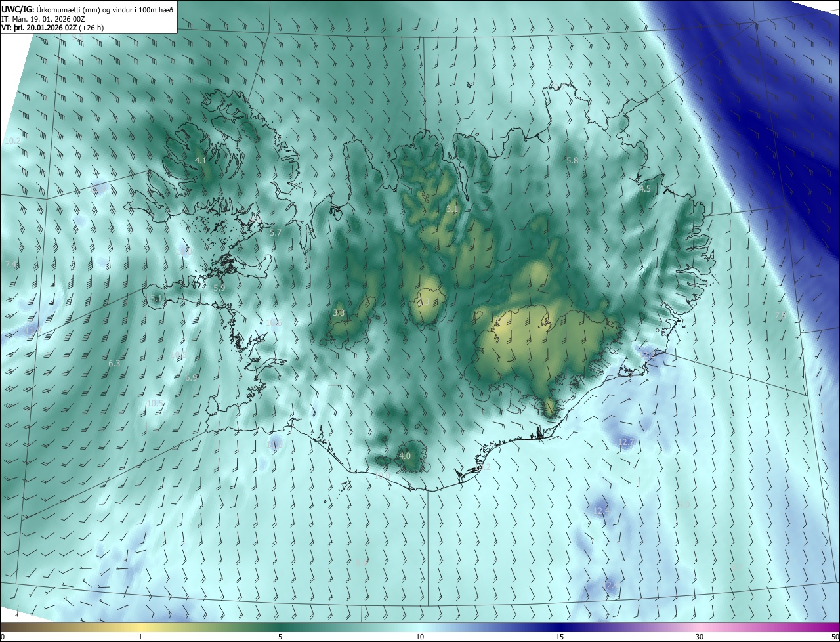
Task: Click the color scale tick labeled 15
Action: pos(560,637)
